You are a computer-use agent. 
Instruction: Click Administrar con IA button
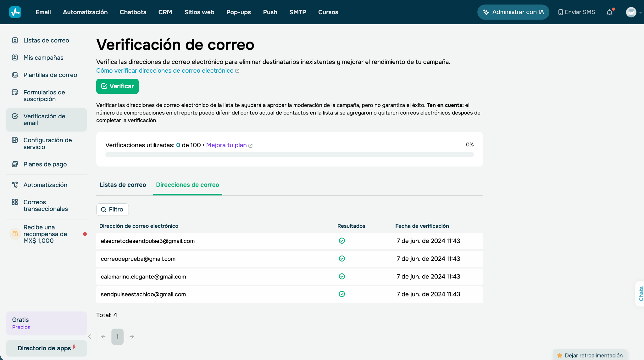[513, 12]
